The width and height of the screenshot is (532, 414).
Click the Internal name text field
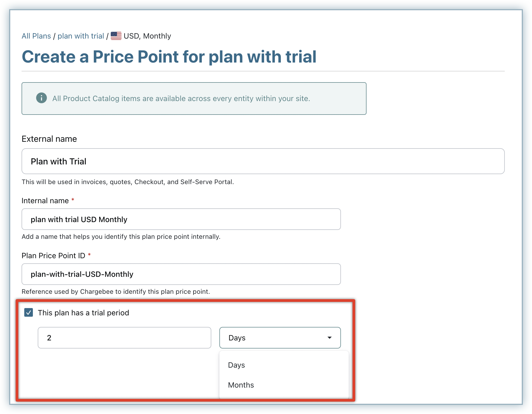tap(181, 219)
